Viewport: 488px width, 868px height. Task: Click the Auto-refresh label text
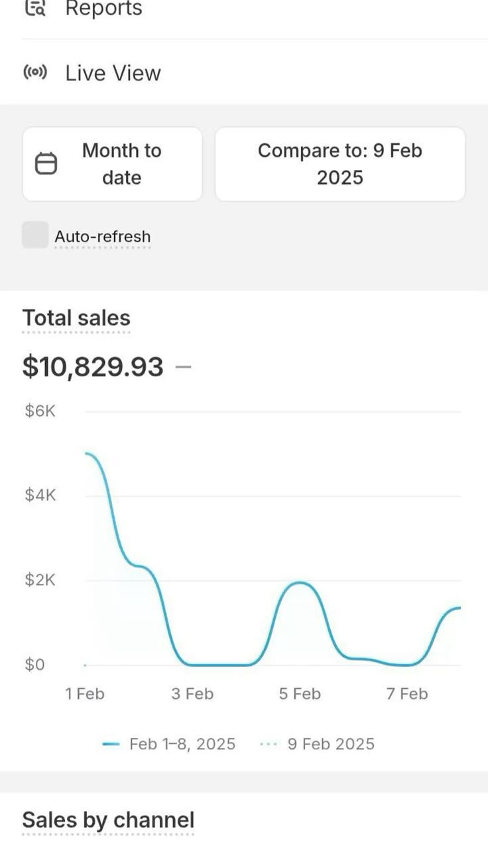pos(102,237)
